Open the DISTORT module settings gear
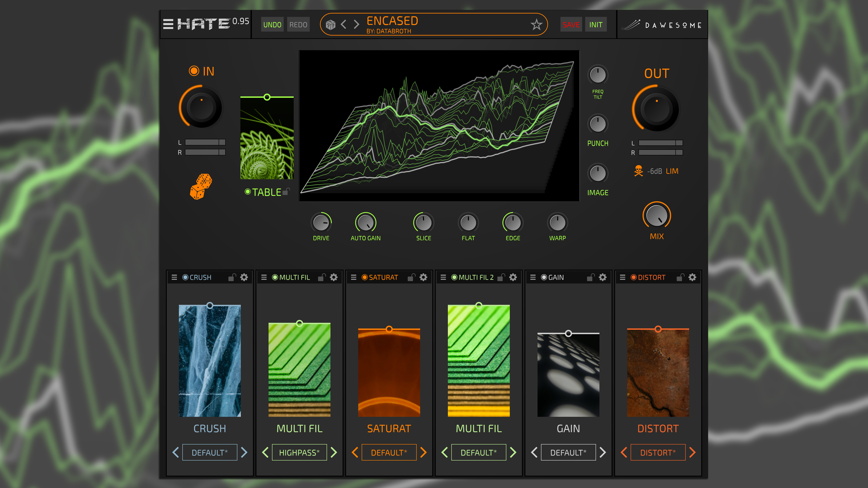This screenshot has width=868, height=488. pos(692,277)
